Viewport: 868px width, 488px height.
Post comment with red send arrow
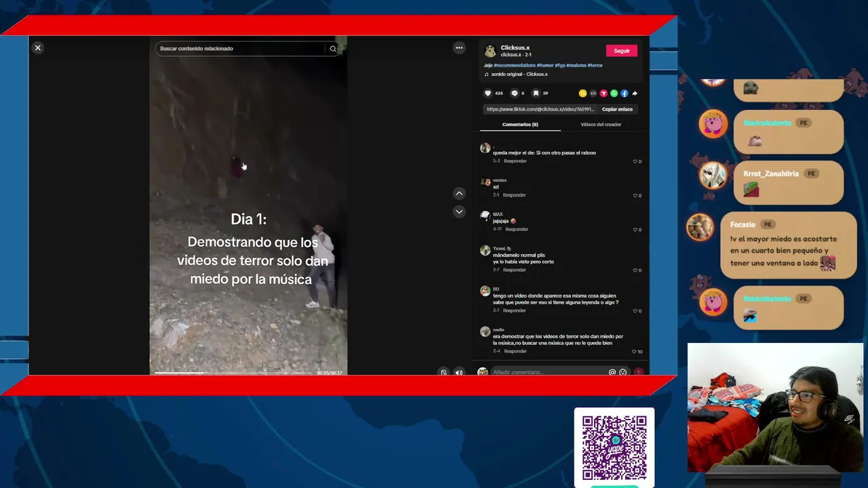coord(638,372)
